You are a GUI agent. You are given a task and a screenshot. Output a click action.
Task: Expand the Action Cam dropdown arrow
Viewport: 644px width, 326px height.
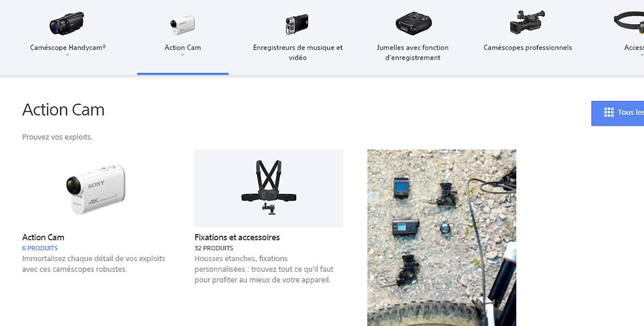[182, 55]
